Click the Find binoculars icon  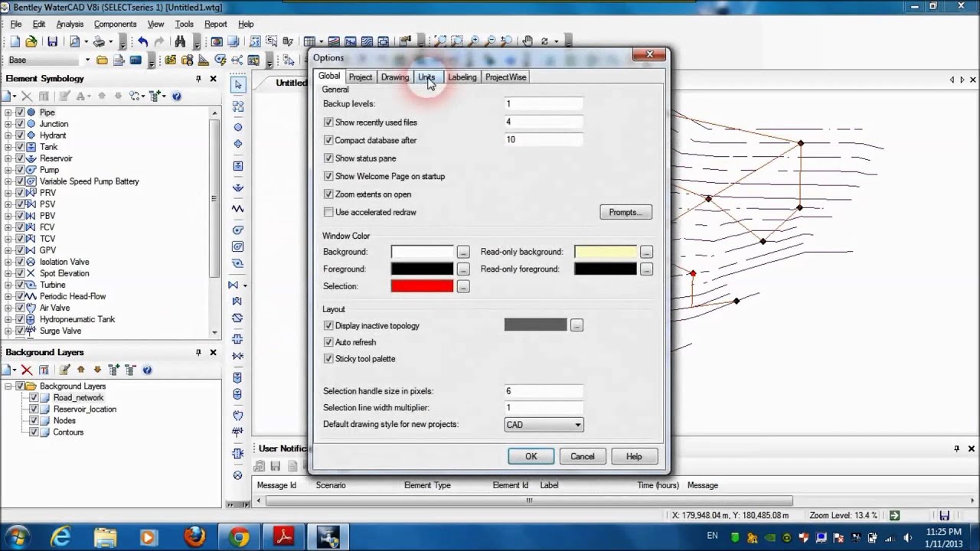(180, 41)
